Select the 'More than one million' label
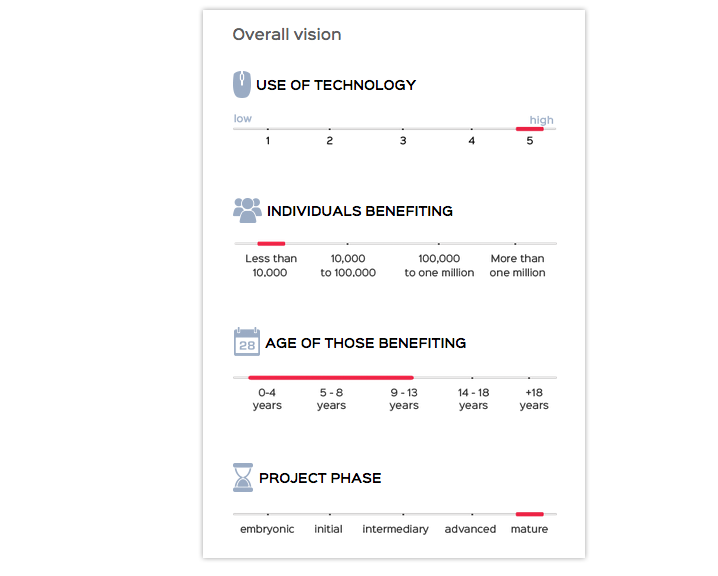This screenshot has width=718, height=576. pos(517,266)
